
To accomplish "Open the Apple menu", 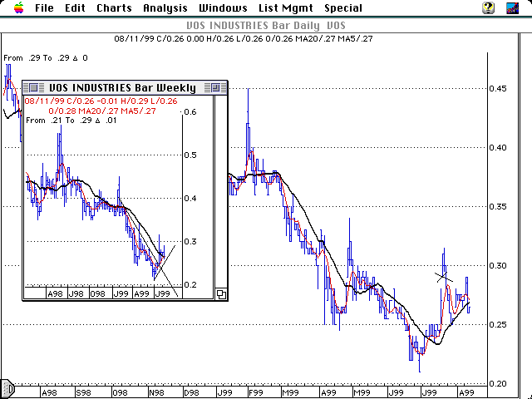I will pyautogui.click(x=19, y=7).
